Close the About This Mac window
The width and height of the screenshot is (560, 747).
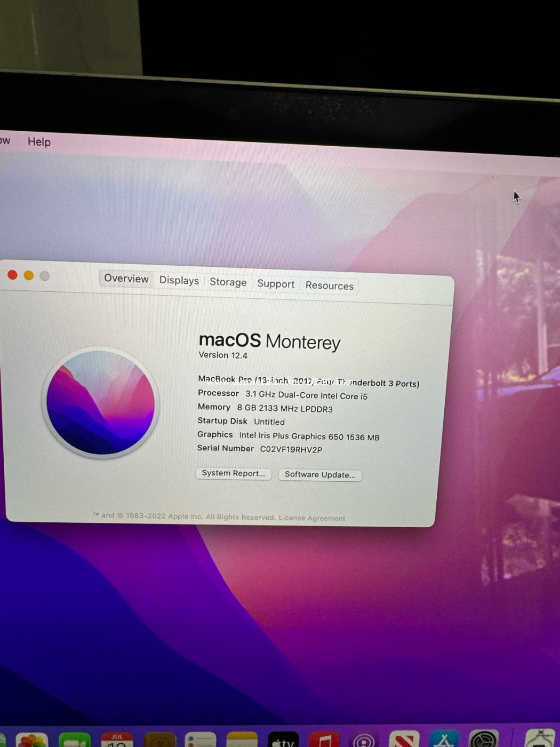pyautogui.click(x=12, y=275)
